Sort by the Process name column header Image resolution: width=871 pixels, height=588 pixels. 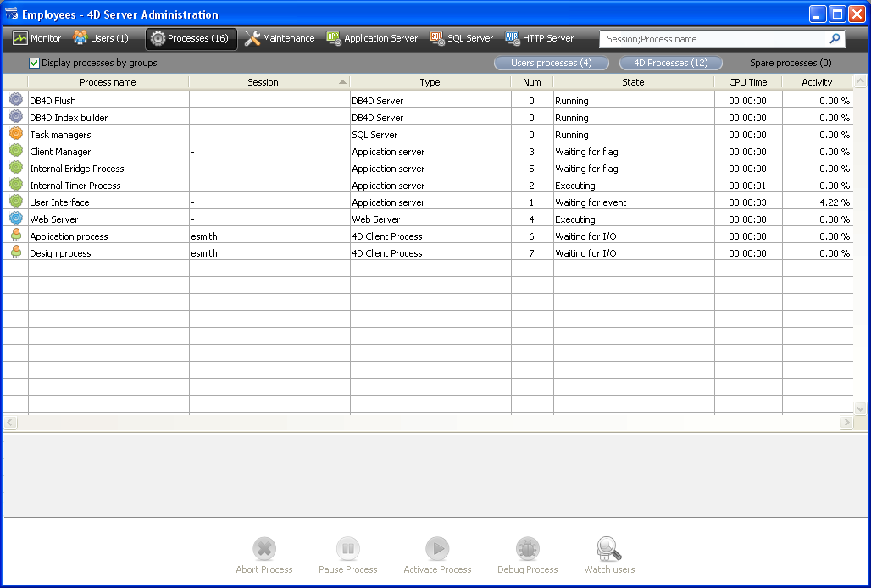click(x=108, y=82)
